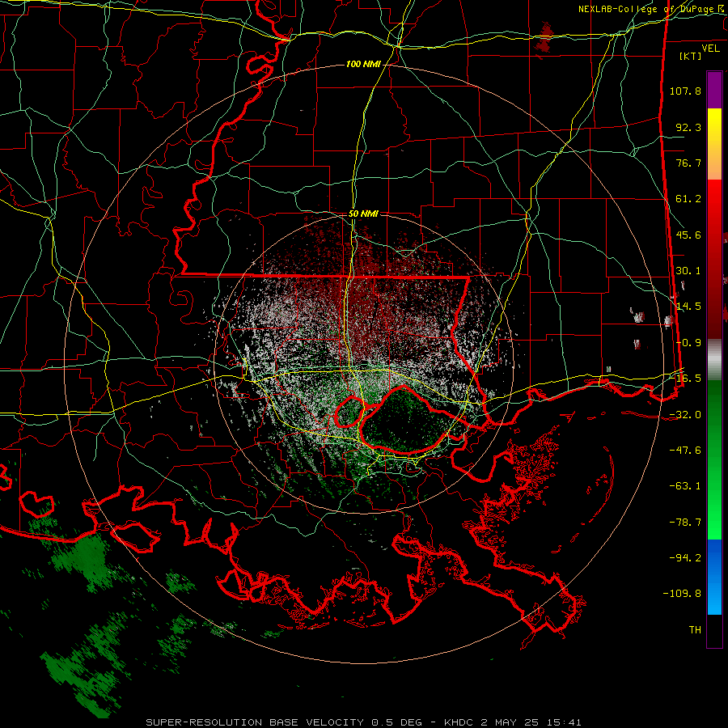
Task: Select the 92.3 legend value
Action: coord(688,127)
